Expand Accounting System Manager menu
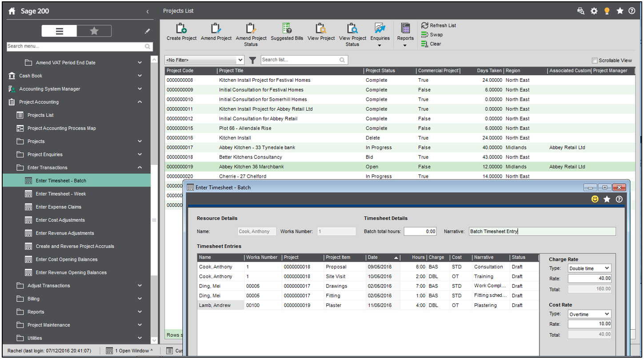Image resolution: width=644 pixels, height=359 pixels. coord(140,89)
